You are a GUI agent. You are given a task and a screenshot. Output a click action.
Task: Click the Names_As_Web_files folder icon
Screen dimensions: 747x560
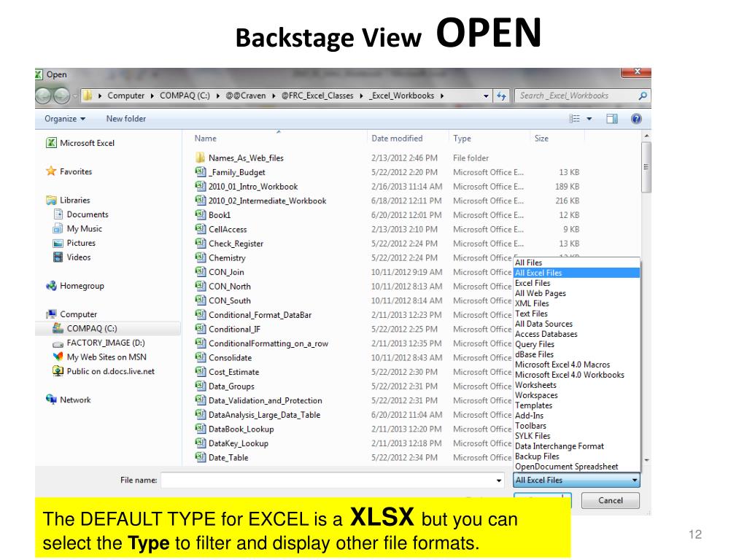(x=200, y=157)
